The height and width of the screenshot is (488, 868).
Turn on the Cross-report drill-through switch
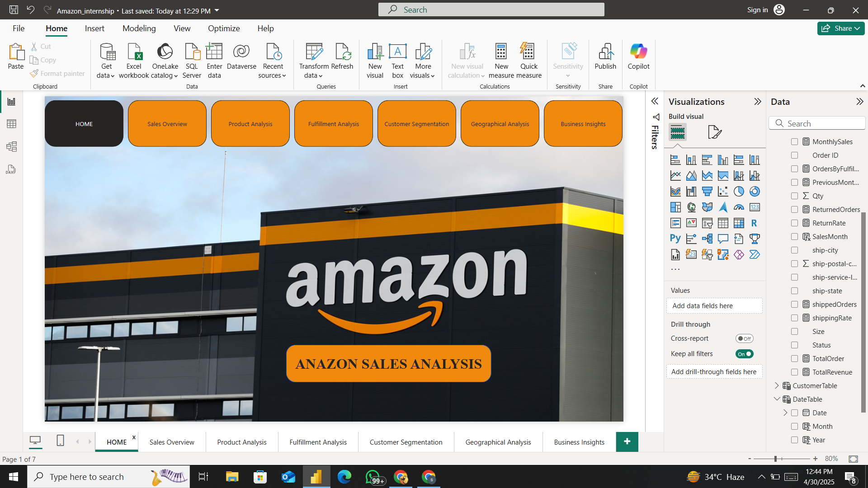click(x=744, y=338)
